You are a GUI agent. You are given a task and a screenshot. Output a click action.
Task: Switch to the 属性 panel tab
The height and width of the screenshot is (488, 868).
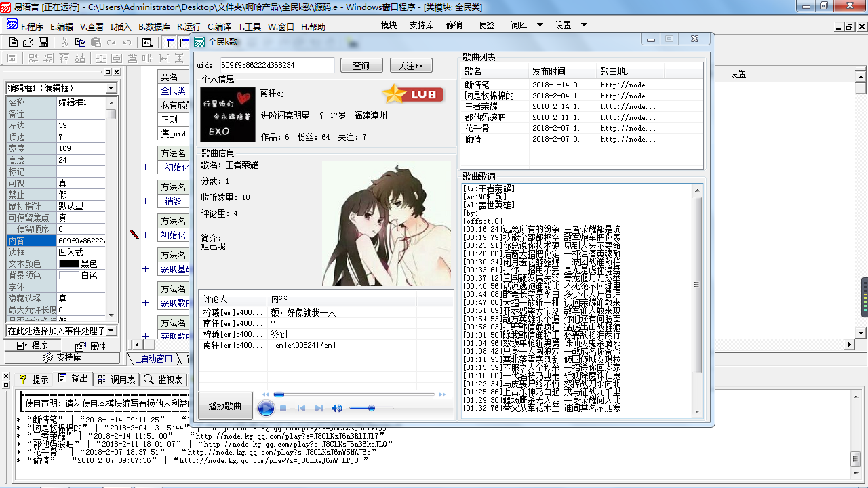click(x=90, y=346)
